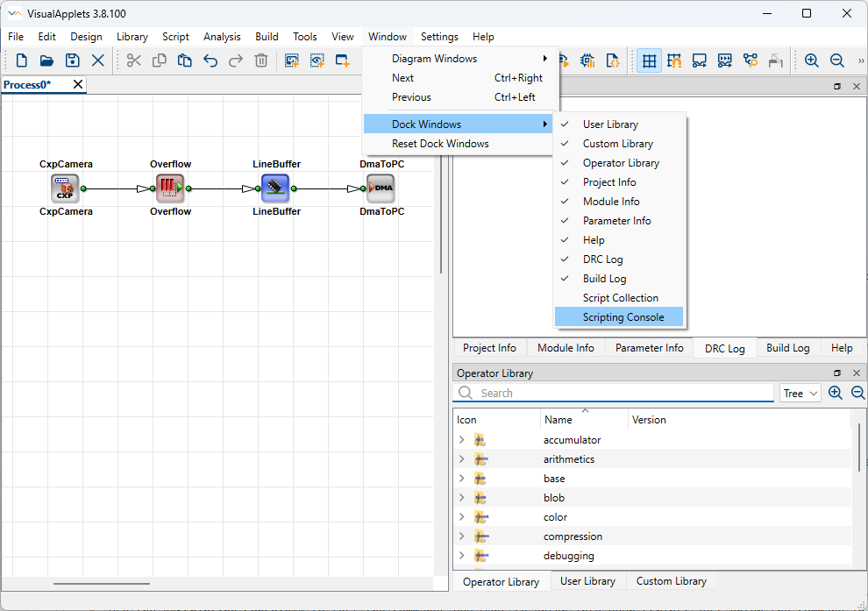Click the Delete trash bin icon
Viewport: 868px width, 611px height.
[261, 60]
